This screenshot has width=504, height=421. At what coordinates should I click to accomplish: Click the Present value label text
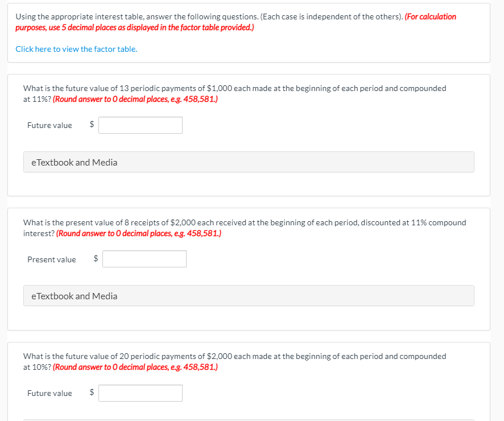[51, 259]
